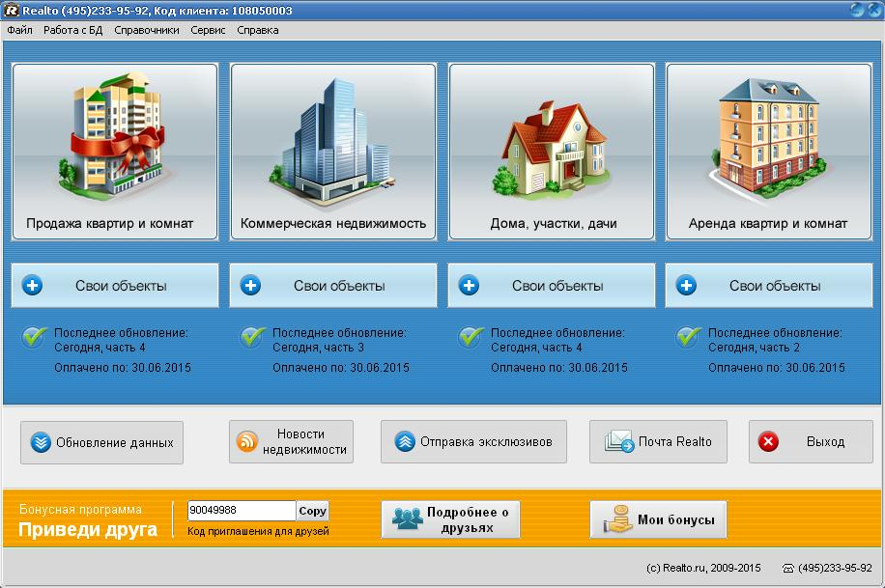Click plus icon in Коммерческая недвижимость Свои объекты
Viewport: 885px width, 588px height.
pyautogui.click(x=250, y=286)
